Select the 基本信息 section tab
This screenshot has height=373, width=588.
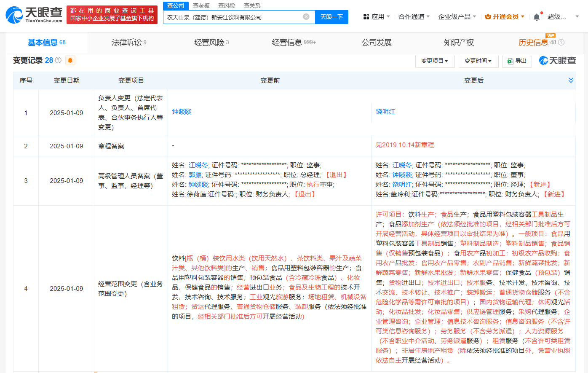point(46,42)
